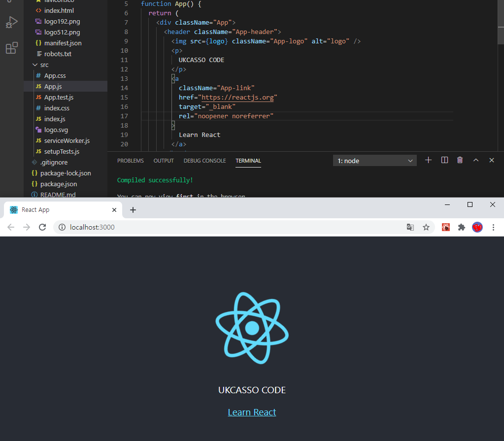Maximize the panel with the up chevron
The image size is (504, 441).
coord(476,160)
